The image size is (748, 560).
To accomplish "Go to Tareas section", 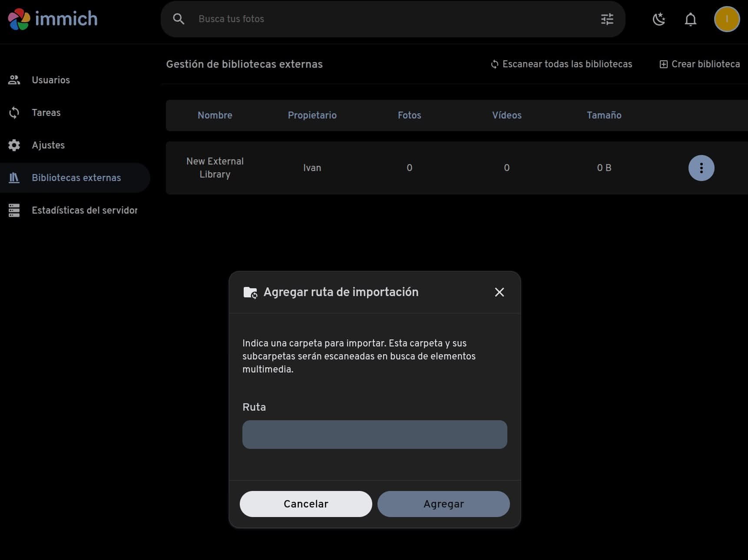I will [46, 112].
